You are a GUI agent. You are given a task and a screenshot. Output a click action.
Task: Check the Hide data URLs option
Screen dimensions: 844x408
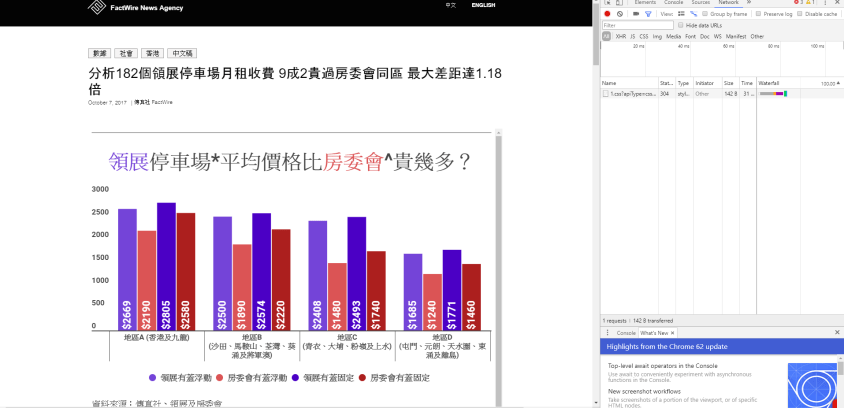click(x=681, y=25)
